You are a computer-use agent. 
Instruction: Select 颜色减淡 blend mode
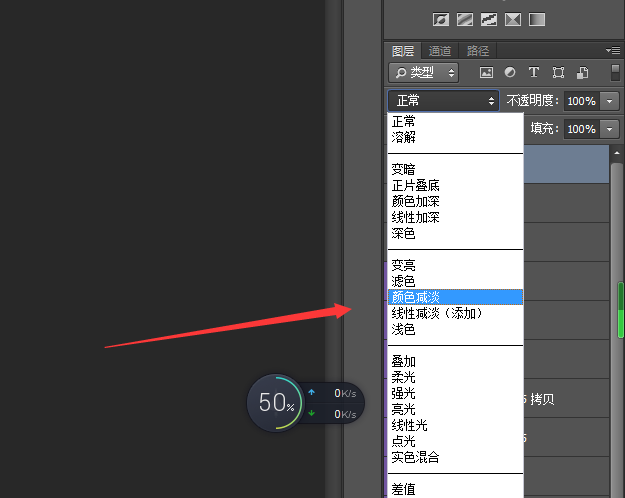pyautogui.click(x=455, y=297)
